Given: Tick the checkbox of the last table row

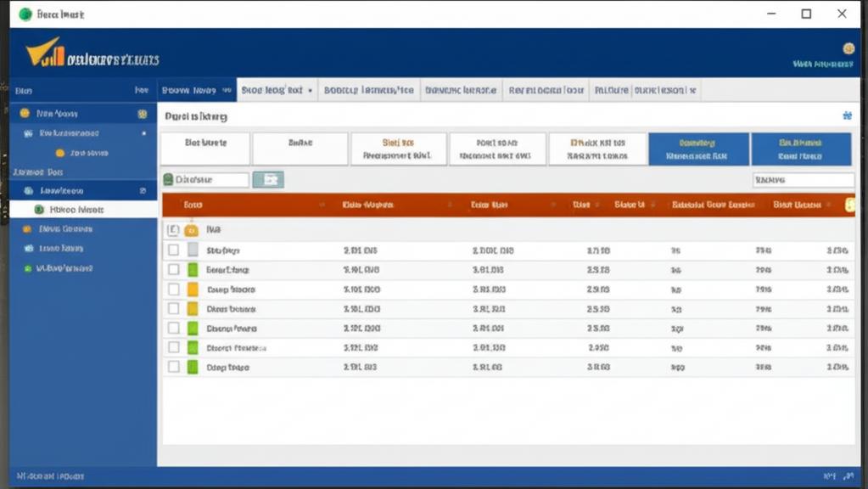Looking at the screenshot, I should [173, 367].
